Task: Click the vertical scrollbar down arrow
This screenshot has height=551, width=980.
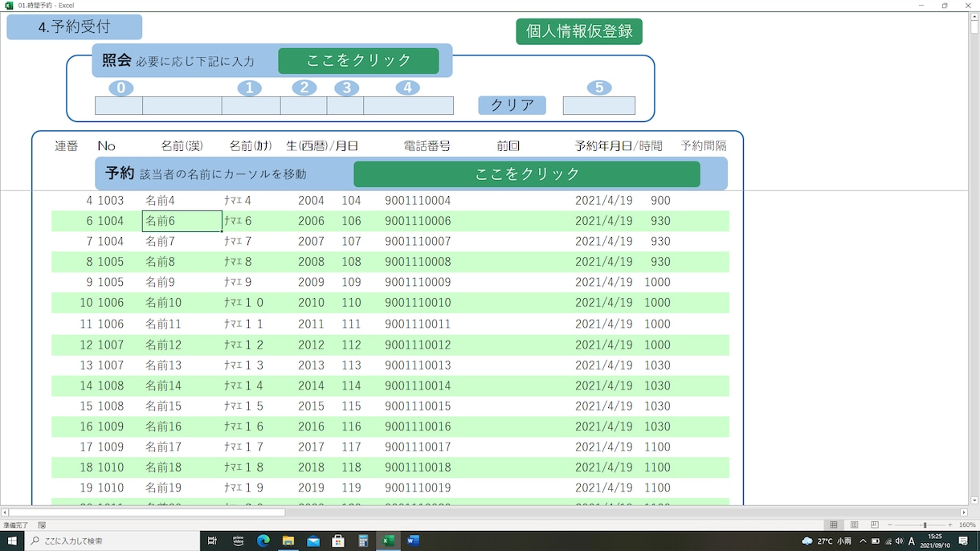Action: tap(974, 500)
